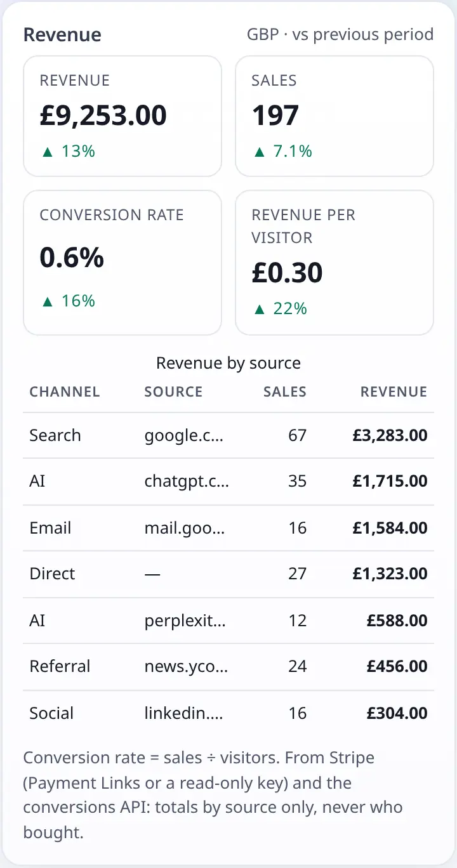Click the SOURCE column header
Viewport: 457px width, 868px height.
click(x=173, y=391)
